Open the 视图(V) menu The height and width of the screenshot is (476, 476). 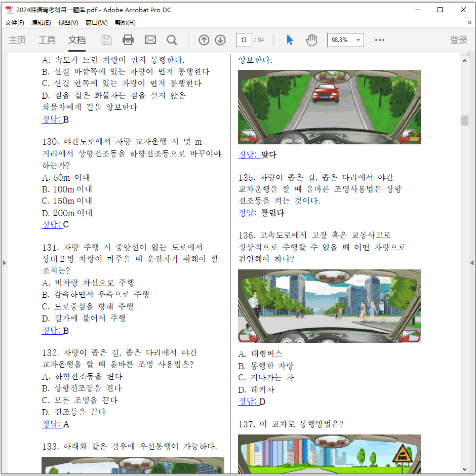[x=68, y=22]
